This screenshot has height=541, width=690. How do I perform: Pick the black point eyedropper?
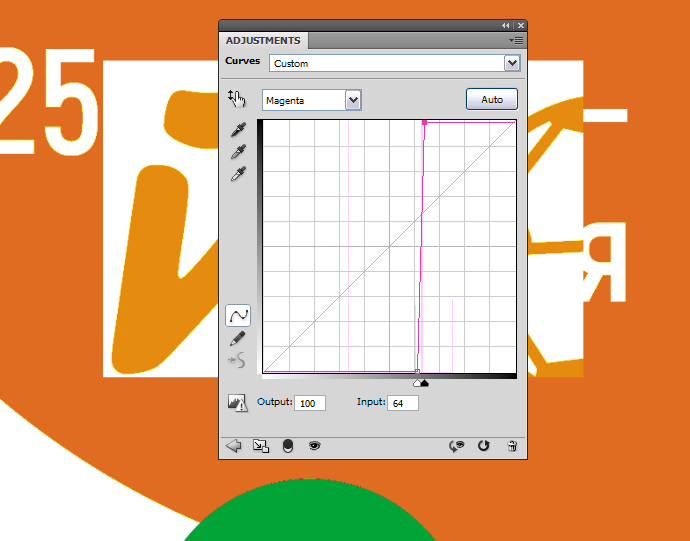tap(238, 130)
